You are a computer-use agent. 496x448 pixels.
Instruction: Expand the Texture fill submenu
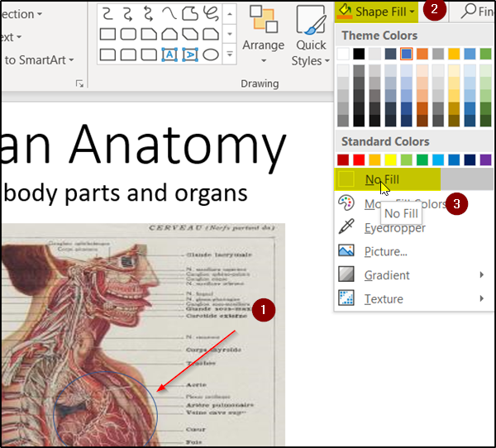tap(414, 298)
